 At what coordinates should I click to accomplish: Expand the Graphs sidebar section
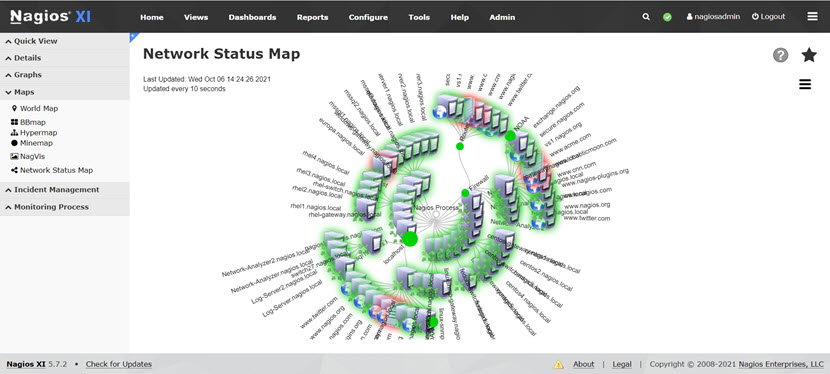point(65,75)
